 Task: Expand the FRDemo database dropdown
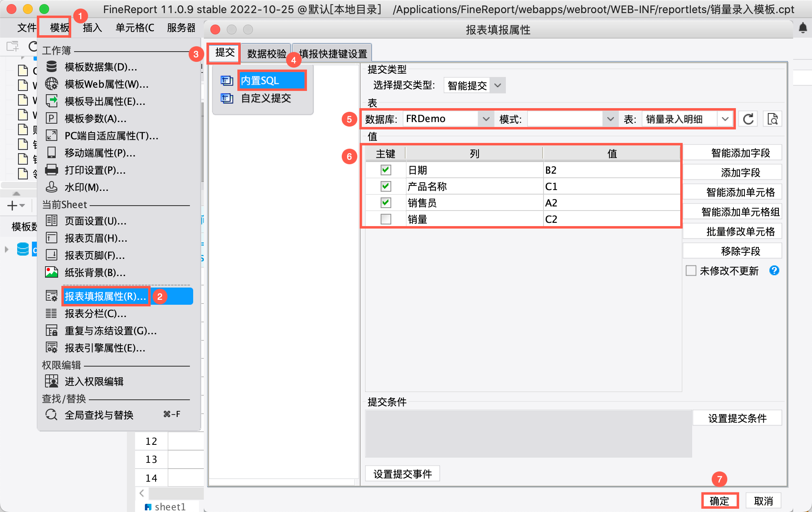point(486,119)
